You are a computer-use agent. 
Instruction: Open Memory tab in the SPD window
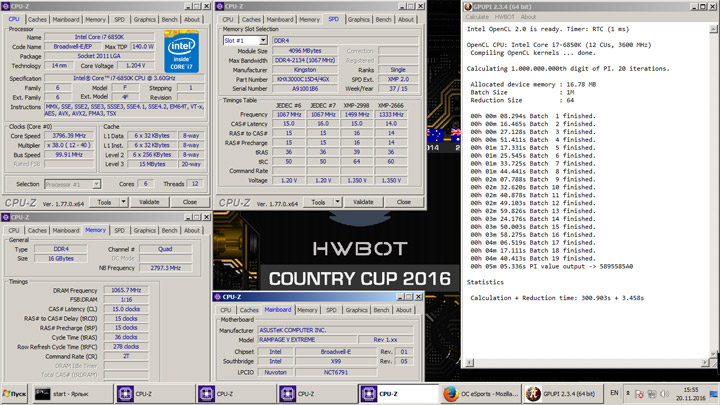pos(309,19)
